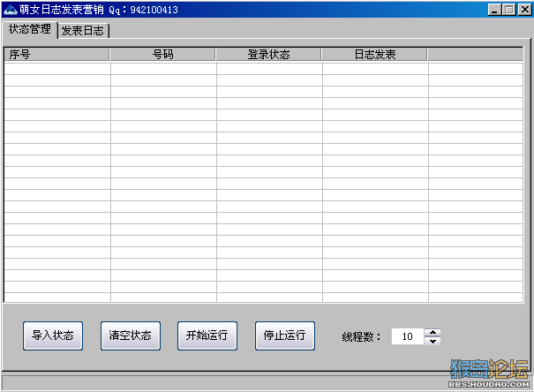Close the 萌女日志发表营销 window
534x392 pixels.
point(524,10)
